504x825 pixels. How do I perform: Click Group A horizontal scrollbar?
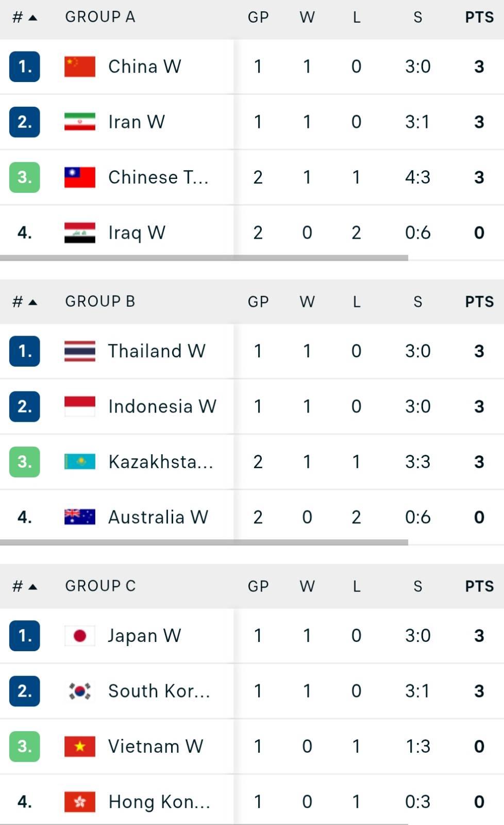[x=204, y=257]
